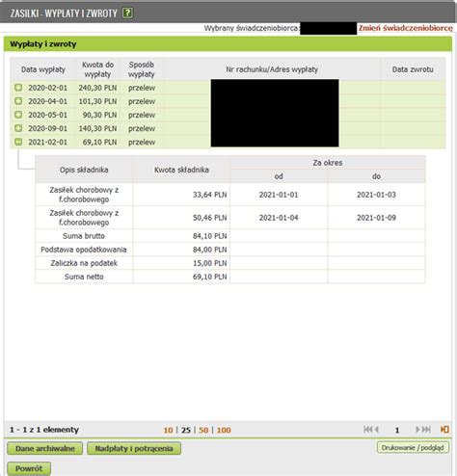Click the orange export icon beside pagination
Viewport: 457px width, 476px height.
click(x=444, y=430)
